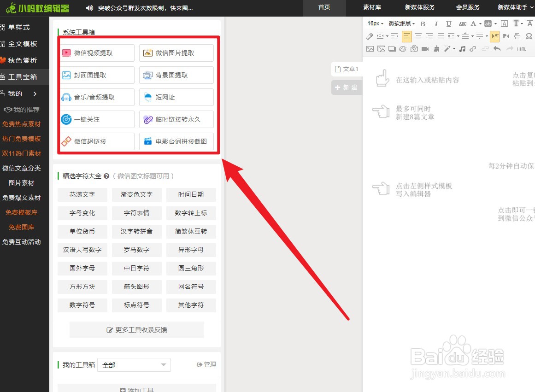535x392 pixels.
Task: Open the 一键关注 tool
Action: coord(97,119)
